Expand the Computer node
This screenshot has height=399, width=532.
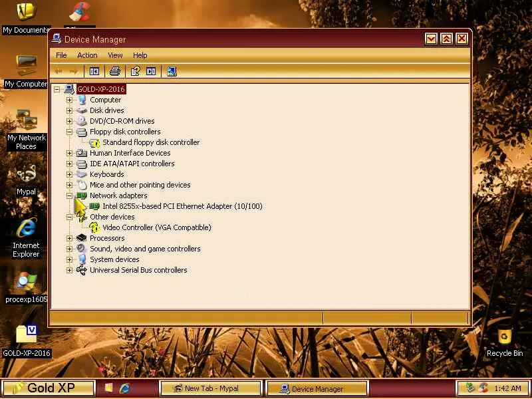tap(70, 100)
